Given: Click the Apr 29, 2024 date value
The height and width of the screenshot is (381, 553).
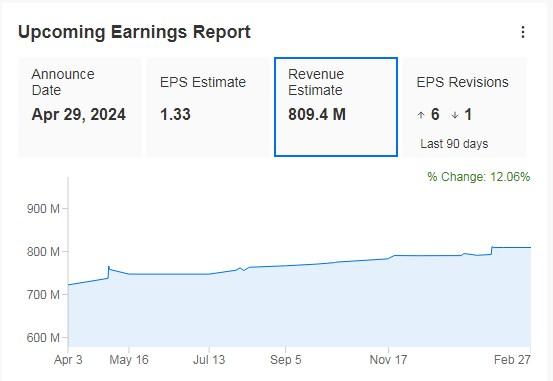Looking at the screenshot, I should pyautogui.click(x=79, y=115).
